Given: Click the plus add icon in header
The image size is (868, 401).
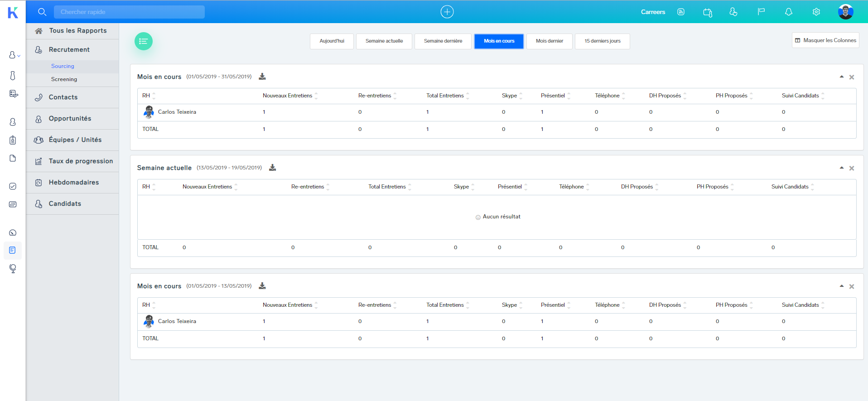Looking at the screenshot, I should (x=447, y=12).
